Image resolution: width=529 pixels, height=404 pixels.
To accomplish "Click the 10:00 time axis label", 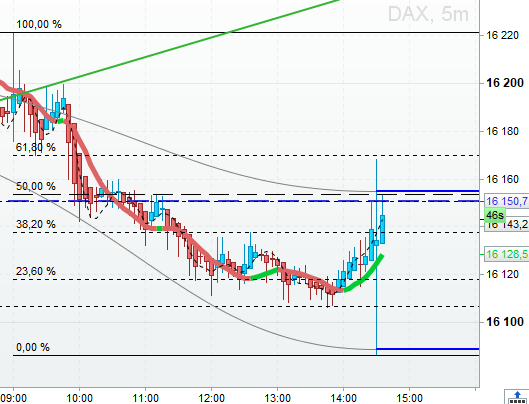I will click(x=80, y=398).
